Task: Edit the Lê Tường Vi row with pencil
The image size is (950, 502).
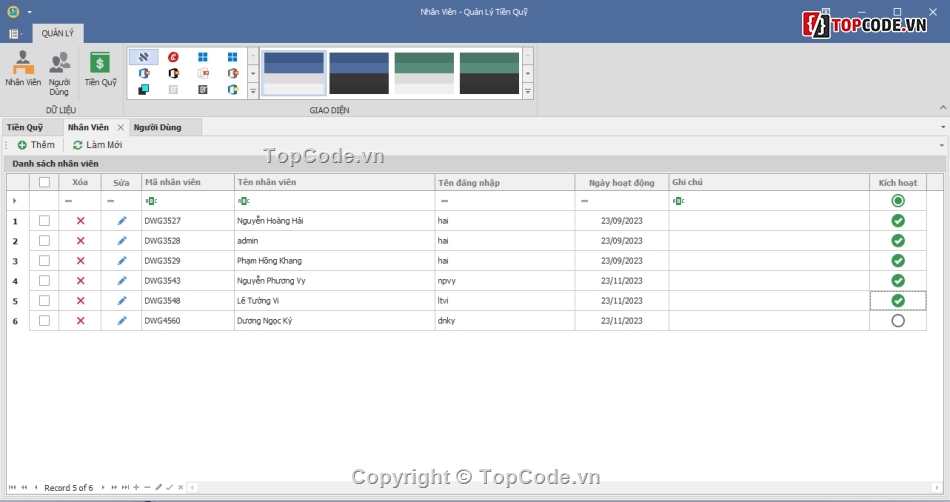Action: tap(122, 301)
